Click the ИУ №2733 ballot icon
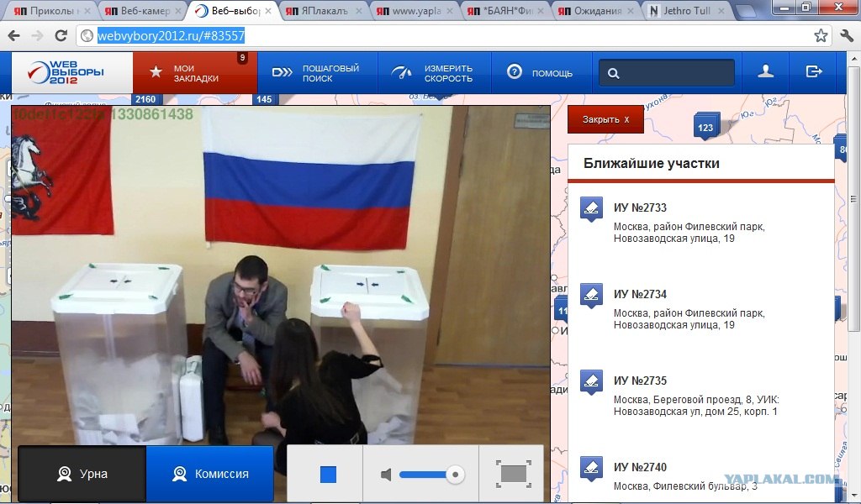861x504 pixels. click(591, 209)
